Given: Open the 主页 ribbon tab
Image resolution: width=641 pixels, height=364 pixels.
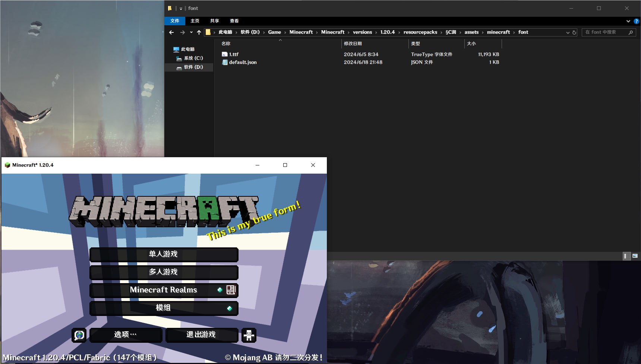Looking at the screenshot, I should [x=195, y=21].
